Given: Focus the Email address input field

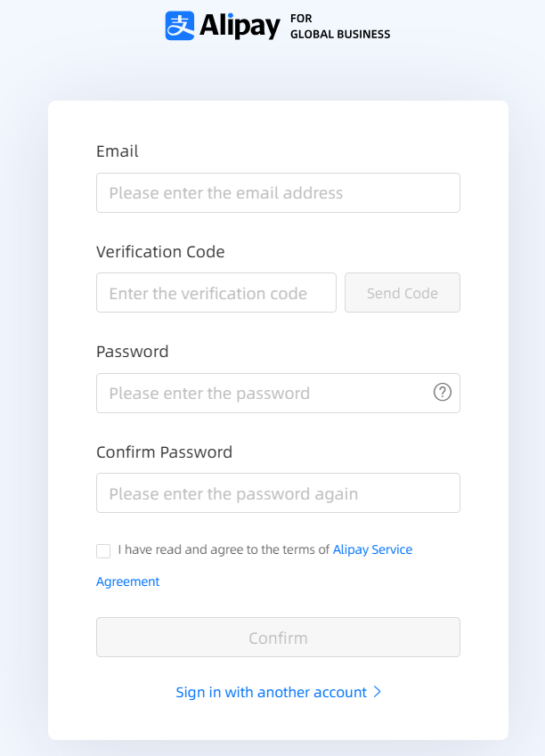Looking at the screenshot, I should pos(278,193).
